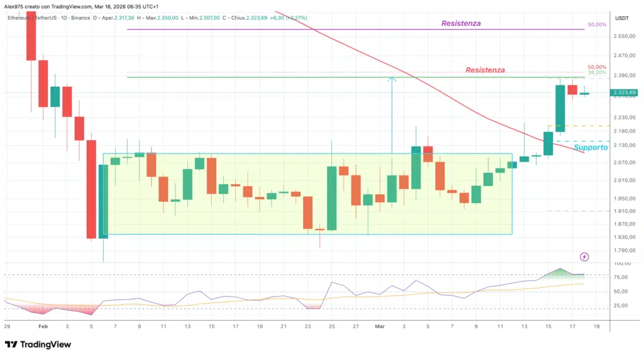Click the pink shaded RSI oversold area
The height and width of the screenshot is (357, 644).
50,309
